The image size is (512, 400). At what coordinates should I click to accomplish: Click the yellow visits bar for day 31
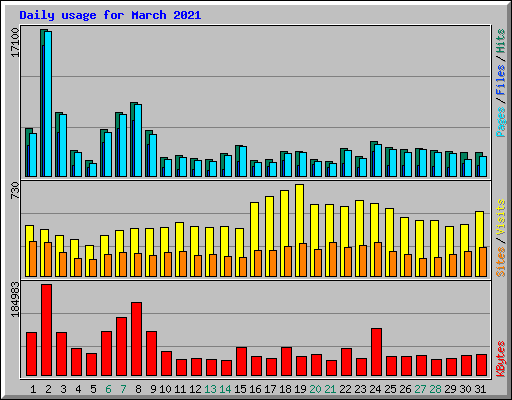point(479,244)
